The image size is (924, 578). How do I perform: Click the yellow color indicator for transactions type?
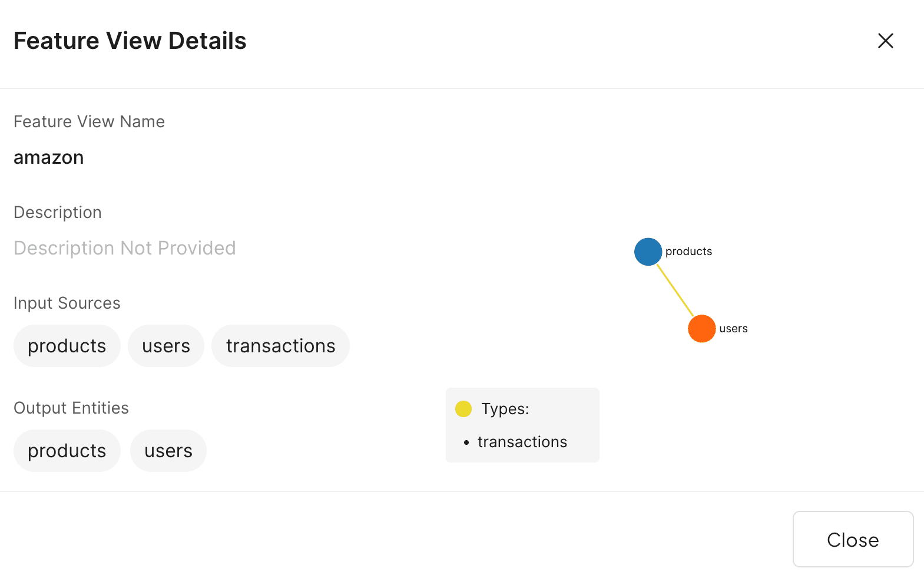[x=463, y=408]
